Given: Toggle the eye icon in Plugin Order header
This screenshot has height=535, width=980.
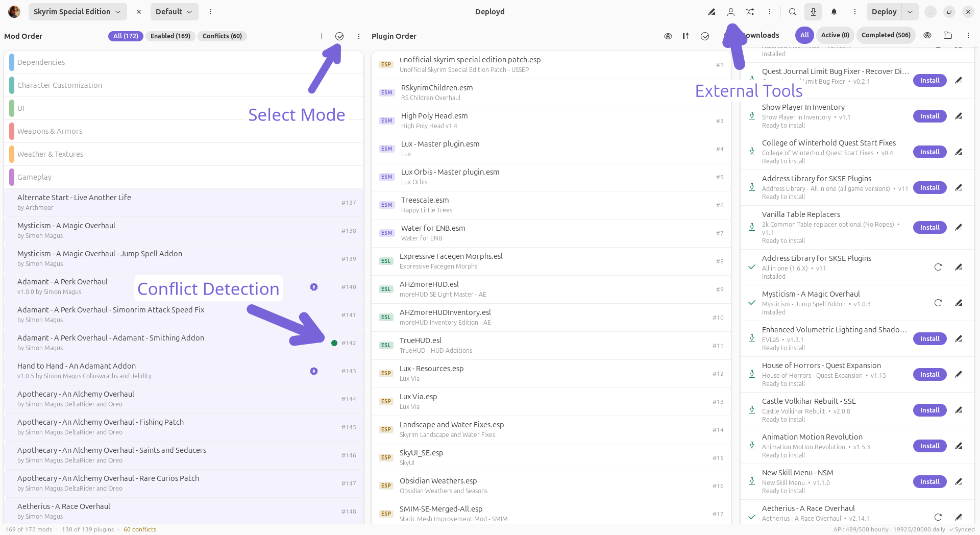Looking at the screenshot, I should [668, 36].
